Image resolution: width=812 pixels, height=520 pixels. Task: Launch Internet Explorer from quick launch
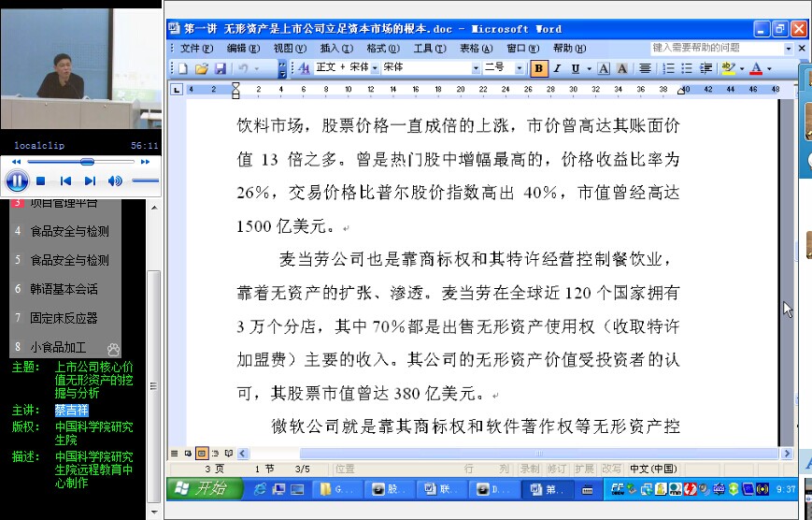[260, 489]
